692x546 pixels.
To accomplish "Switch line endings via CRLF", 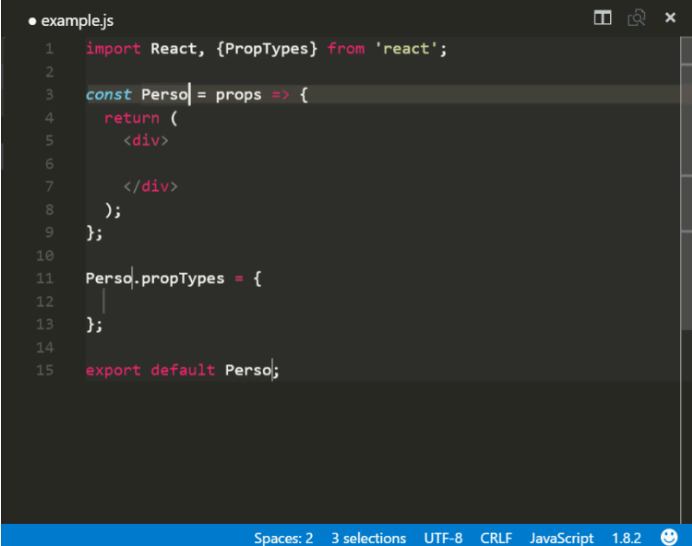I will 496,538.
